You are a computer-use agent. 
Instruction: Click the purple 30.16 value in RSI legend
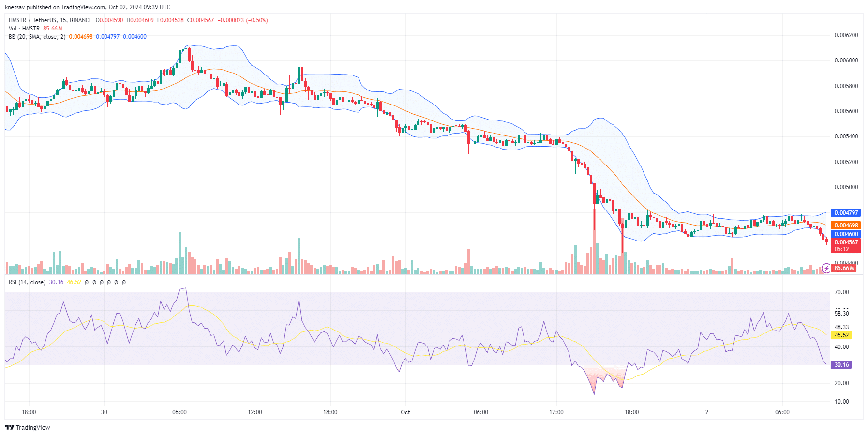coord(56,282)
